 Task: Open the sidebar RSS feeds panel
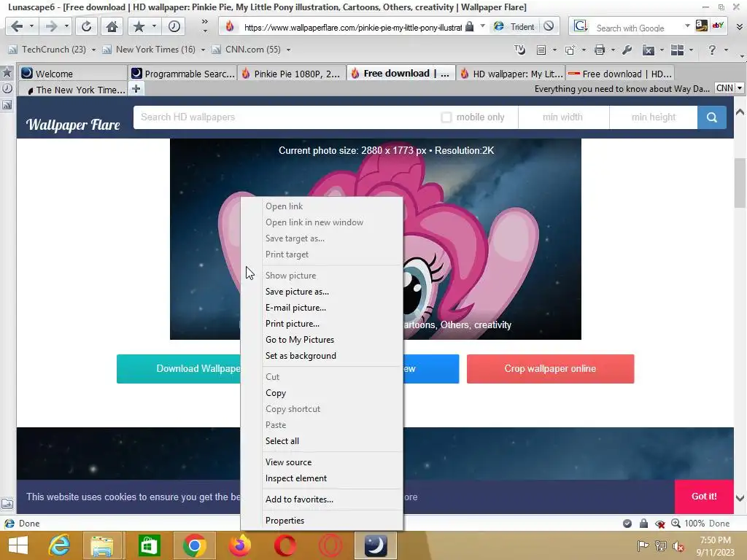(7, 105)
